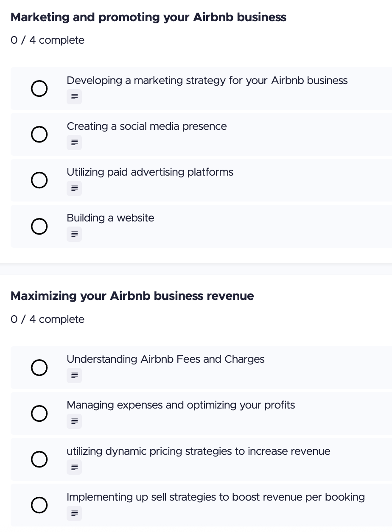Screen dimensions: 392x532
Task: Mark Understanding Airbnb Fees and Charges complete
Action: click(x=39, y=367)
